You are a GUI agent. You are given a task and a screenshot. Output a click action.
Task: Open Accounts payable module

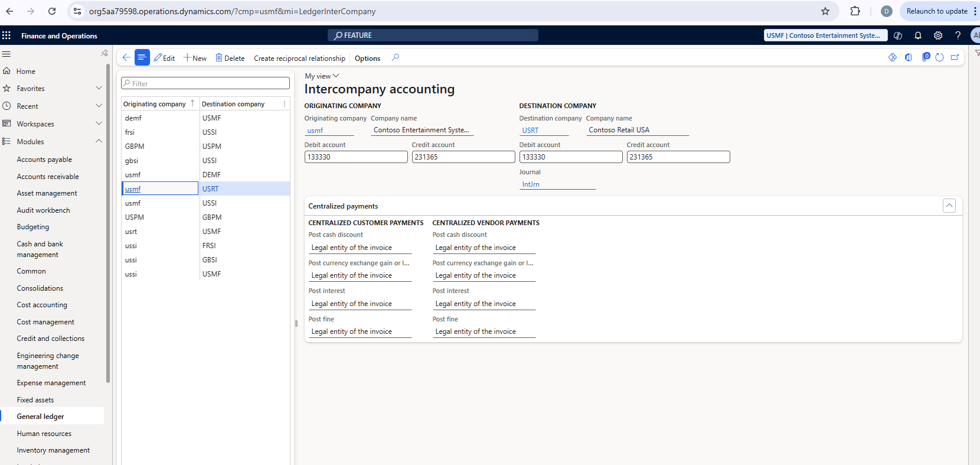[44, 160]
